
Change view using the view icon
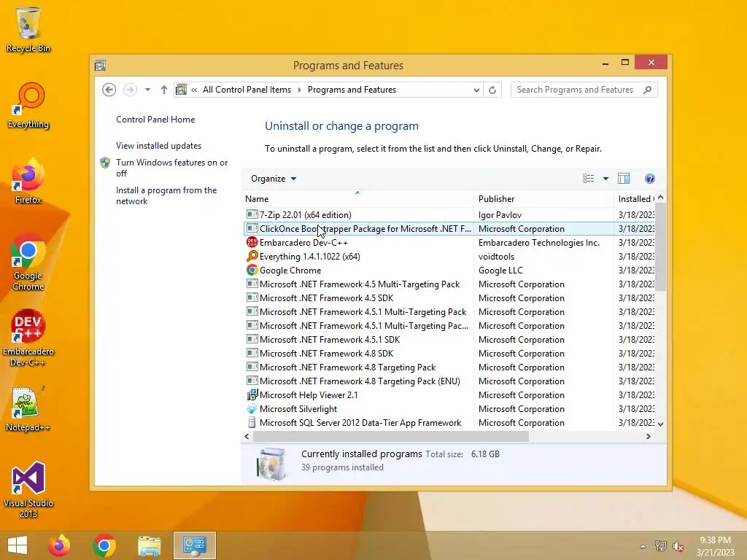click(589, 179)
